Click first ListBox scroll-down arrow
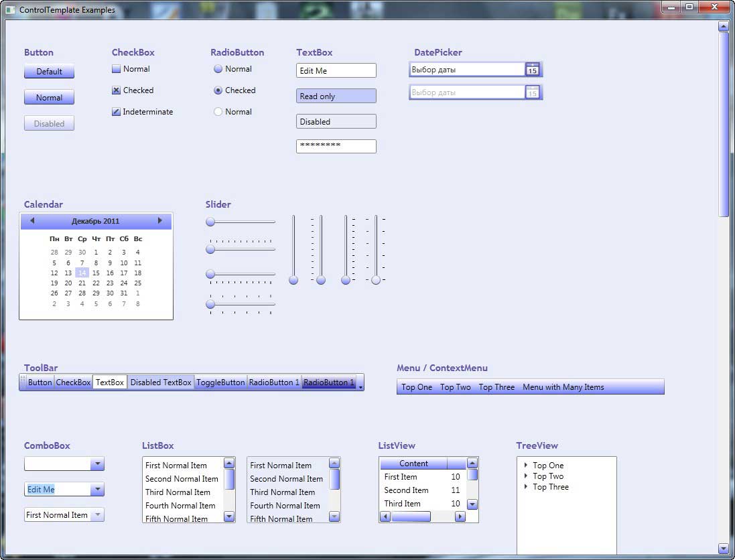Image resolution: width=735 pixels, height=560 pixels. pyautogui.click(x=229, y=516)
